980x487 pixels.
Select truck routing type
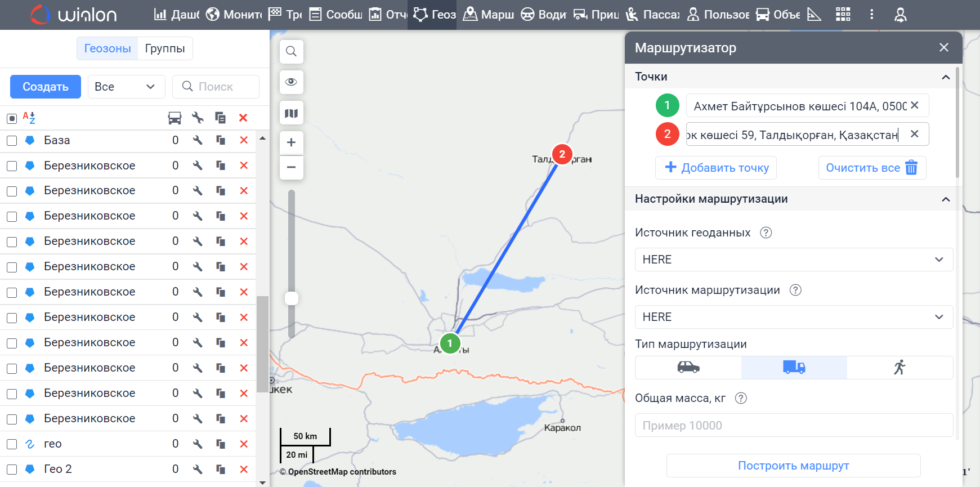tap(794, 368)
